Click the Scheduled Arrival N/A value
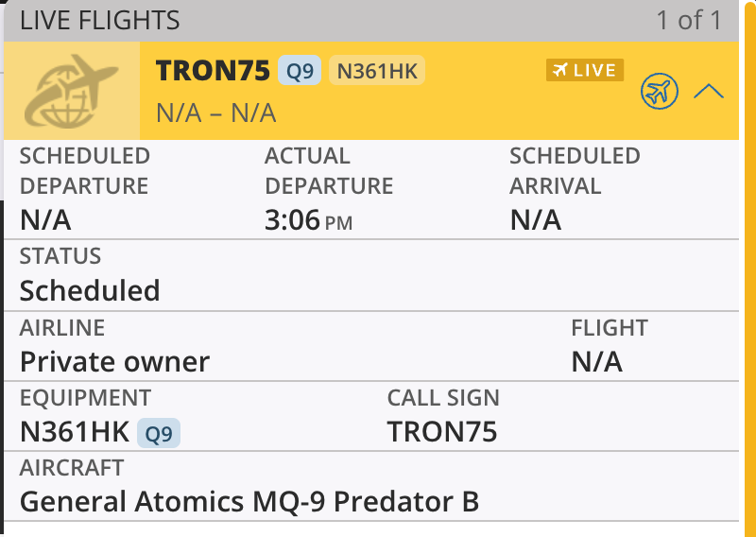Screen dimensions: 756x537 coord(535,220)
